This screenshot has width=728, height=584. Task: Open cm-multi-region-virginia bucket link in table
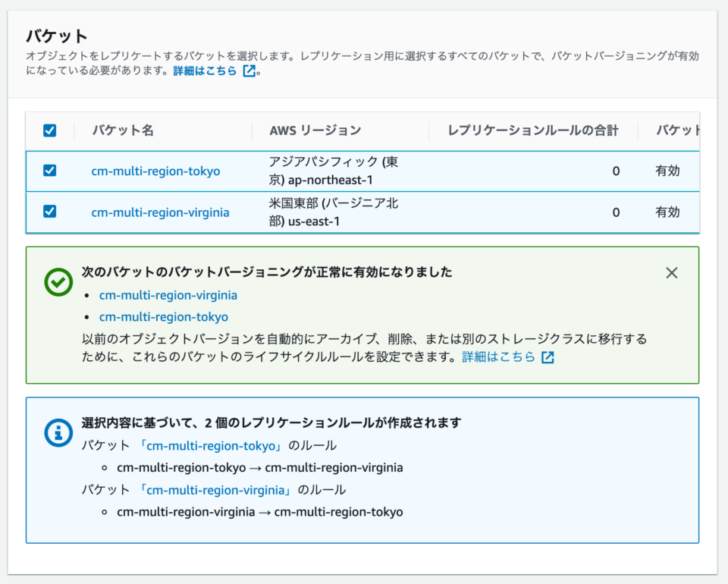pos(160,212)
